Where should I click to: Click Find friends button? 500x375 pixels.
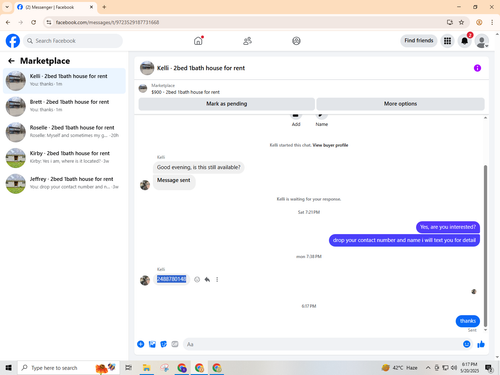419,41
